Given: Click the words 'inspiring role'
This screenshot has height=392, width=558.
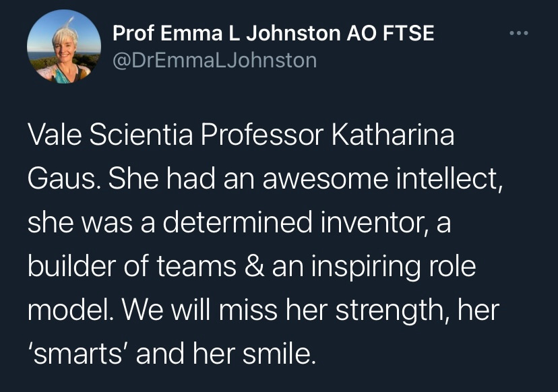Looking at the screenshot, I should (385, 267).
